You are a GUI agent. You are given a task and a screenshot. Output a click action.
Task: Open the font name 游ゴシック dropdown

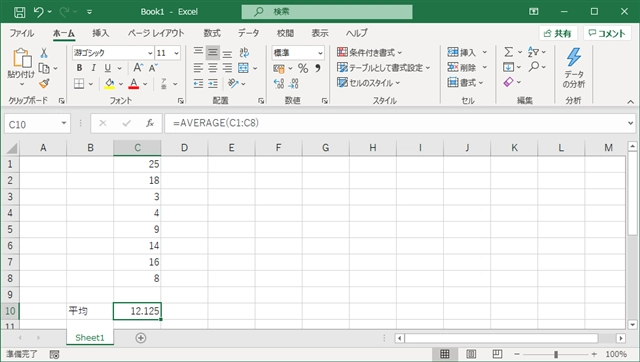pyautogui.click(x=150, y=53)
